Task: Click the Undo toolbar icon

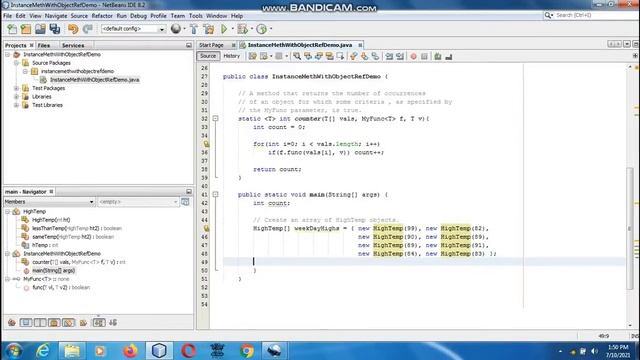Action: pyautogui.click(x=73, y=29)
